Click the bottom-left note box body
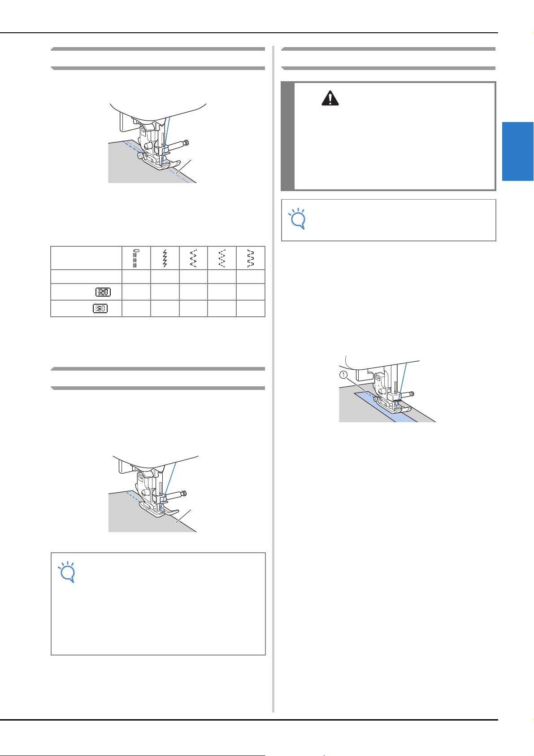Viewport: 534px width, 756px height. (158, 604)
